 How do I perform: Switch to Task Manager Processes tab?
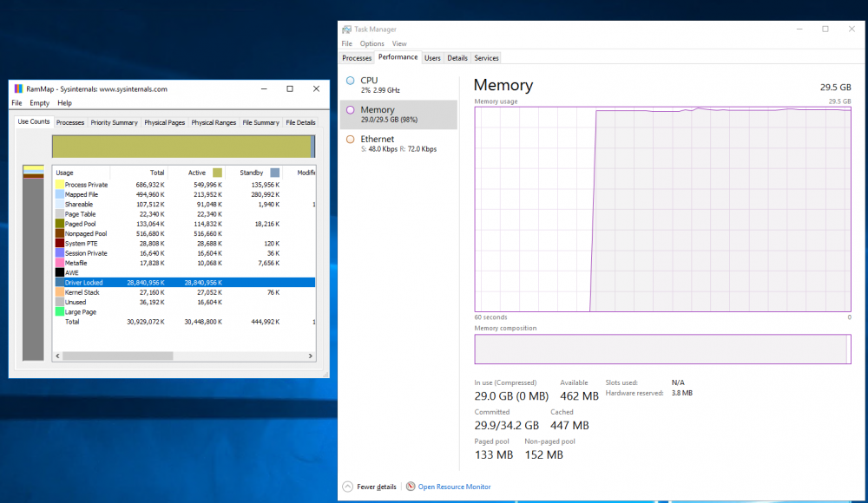(357, 58)
